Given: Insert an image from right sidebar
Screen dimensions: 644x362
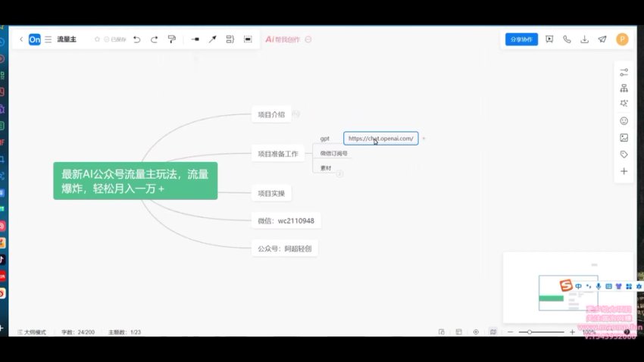Looking at the screenshot, I should (624, 138).
